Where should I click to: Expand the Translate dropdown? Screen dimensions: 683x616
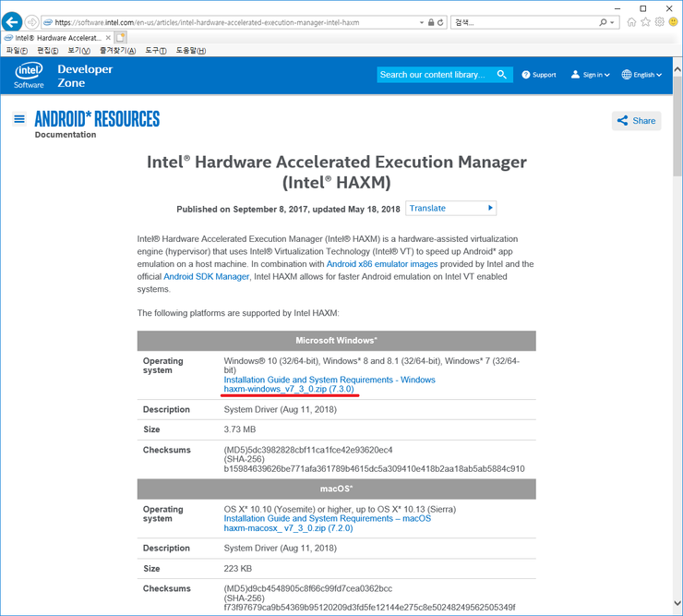click(451, 208)
